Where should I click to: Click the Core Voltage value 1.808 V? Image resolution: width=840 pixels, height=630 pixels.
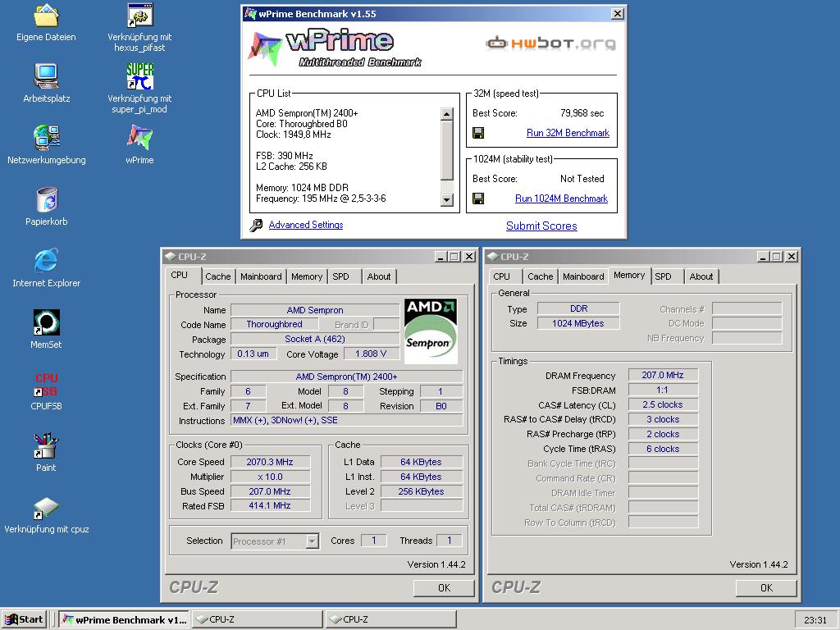(371, 354)
